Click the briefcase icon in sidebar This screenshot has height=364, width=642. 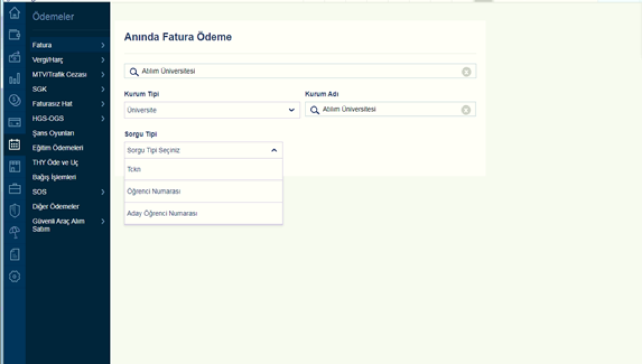coord(14,188)
